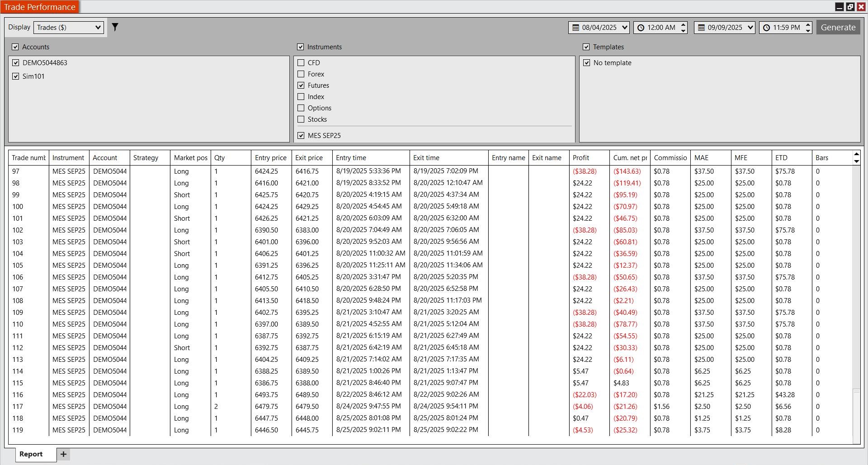Enable the Forex instrument type

point(301,74)
